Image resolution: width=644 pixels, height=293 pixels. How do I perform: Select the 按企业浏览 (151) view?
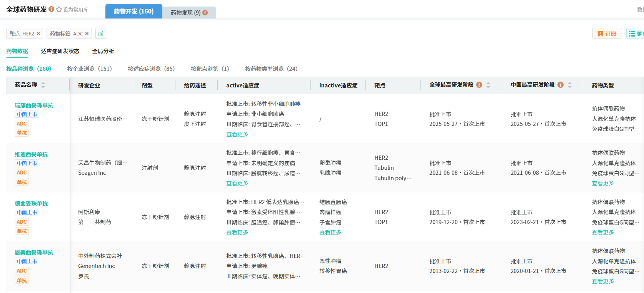(x=89, y=69)
